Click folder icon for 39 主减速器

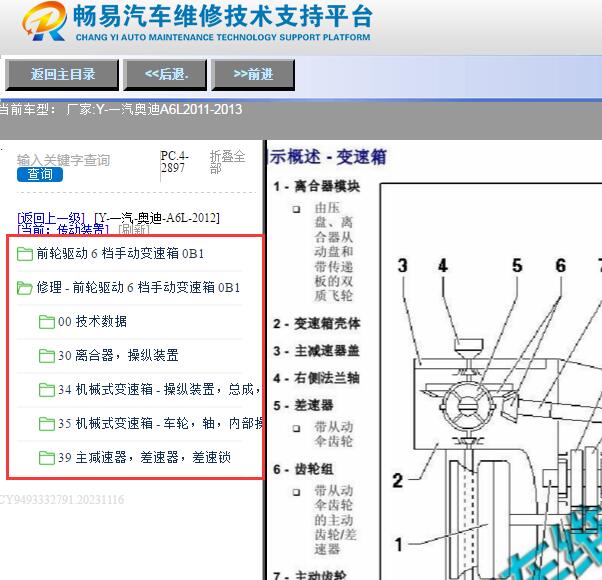(x=47, y=458)
